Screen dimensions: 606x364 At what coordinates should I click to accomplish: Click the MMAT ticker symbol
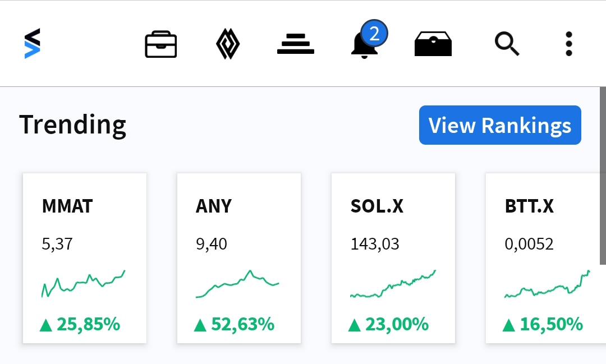(x=67, y=206)
